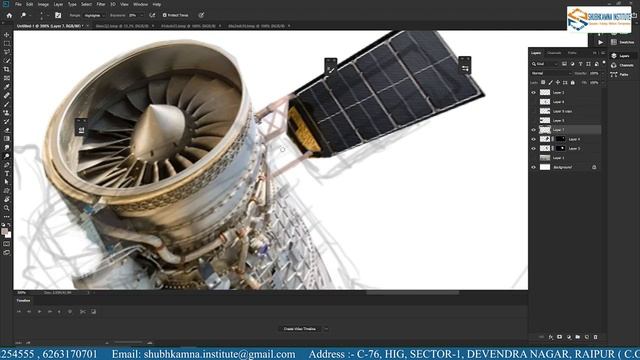
Task: Create a new group with folder icon
Action: point(578,337)
